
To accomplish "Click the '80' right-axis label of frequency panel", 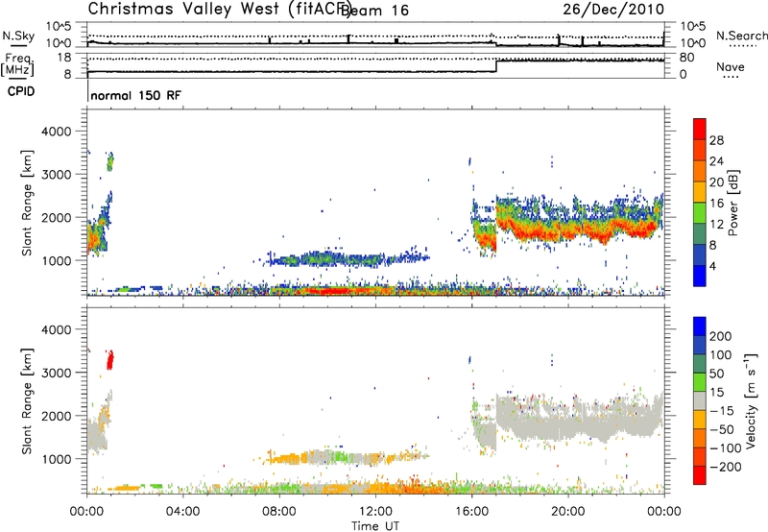I will [687, 58].
